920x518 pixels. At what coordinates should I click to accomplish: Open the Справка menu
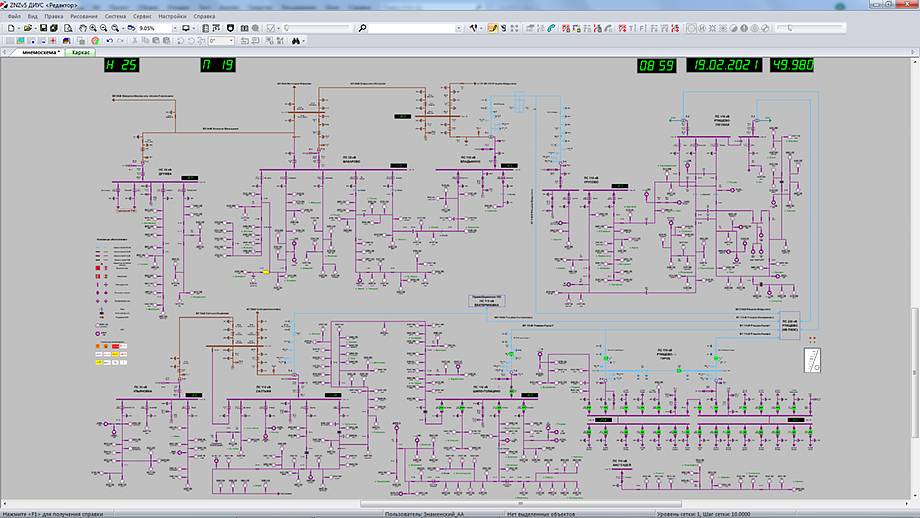[204, 17]
